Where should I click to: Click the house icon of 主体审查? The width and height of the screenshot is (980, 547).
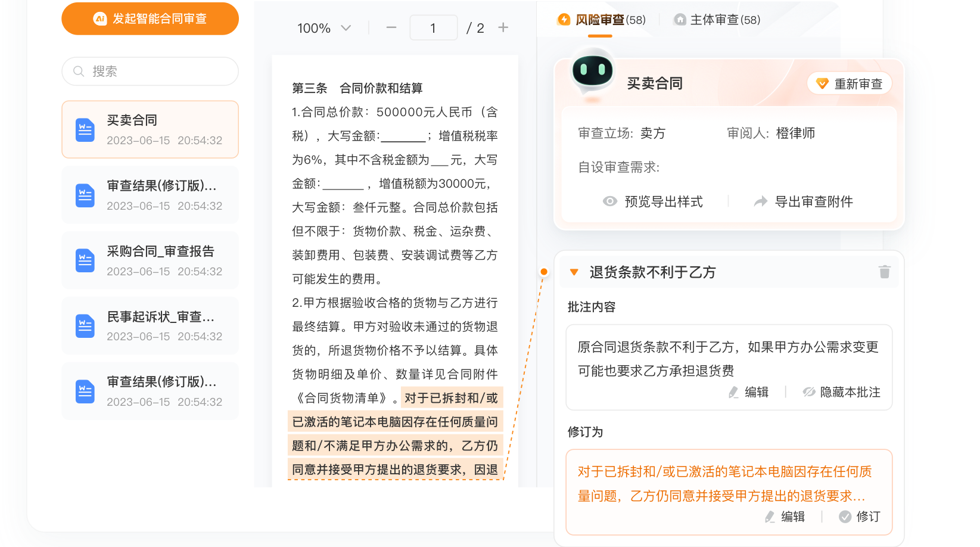680,20
